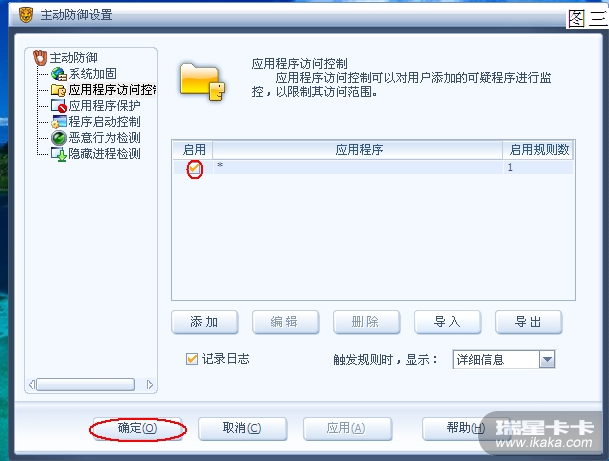The height and width of the screenshot is (461, 609).
Task: Select 应用程序保护 in the tree
Action: point(104,106)
